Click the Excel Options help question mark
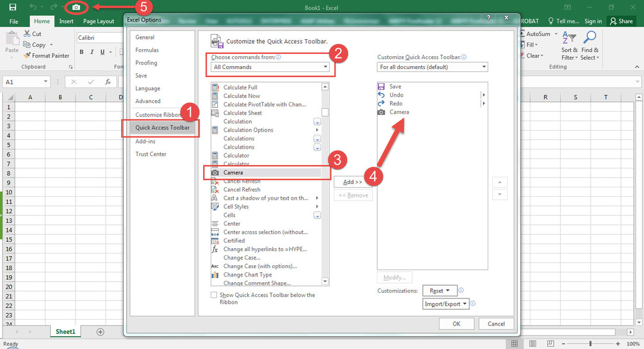The image size is (644, 349). coord(488,18)
